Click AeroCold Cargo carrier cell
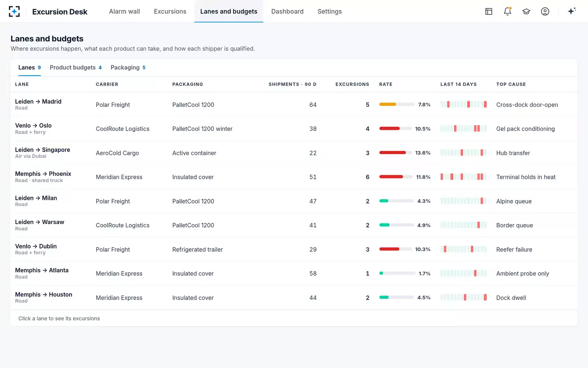 (x=117, y=153)
